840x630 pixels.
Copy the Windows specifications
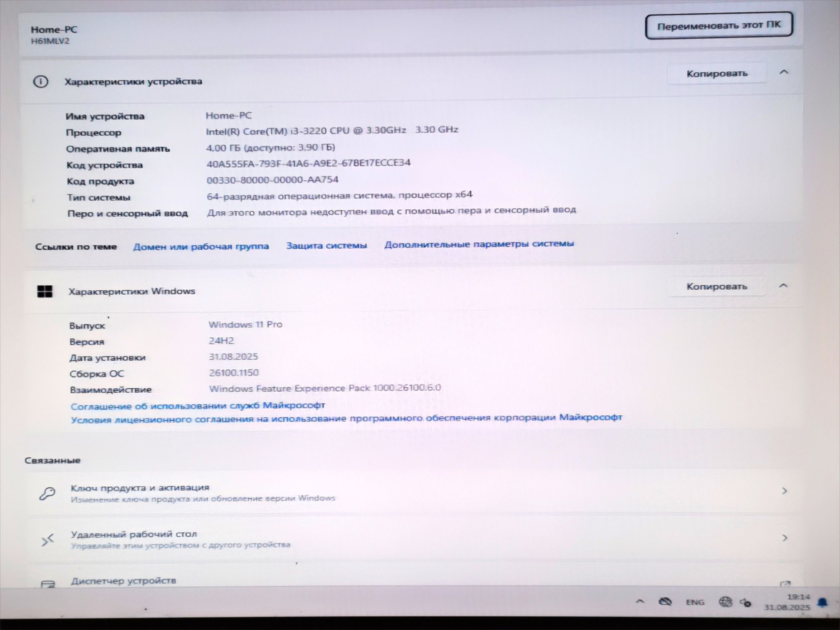[717, 286]
